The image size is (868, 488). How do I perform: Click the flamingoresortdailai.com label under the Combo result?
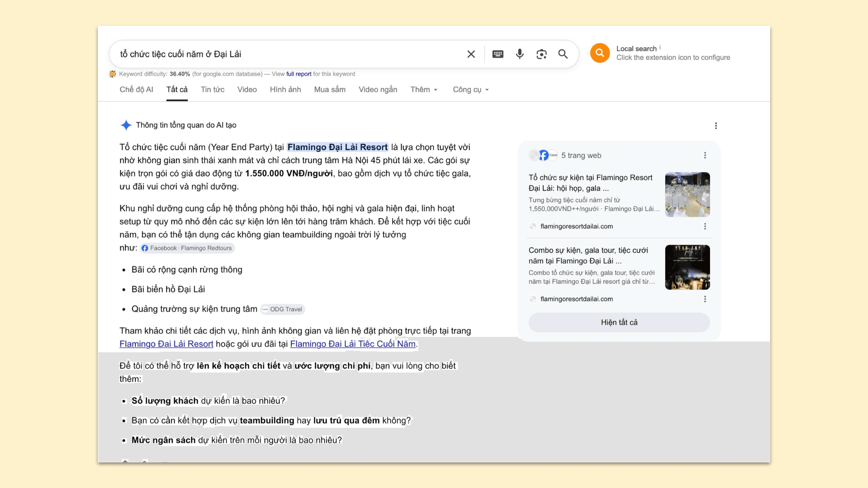click(577, 299)
